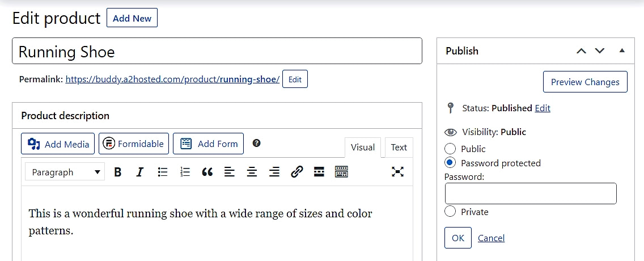
Task: Apply bold formatting in editor toolbar
Action: pyautogui.click(x=118, y=172)
